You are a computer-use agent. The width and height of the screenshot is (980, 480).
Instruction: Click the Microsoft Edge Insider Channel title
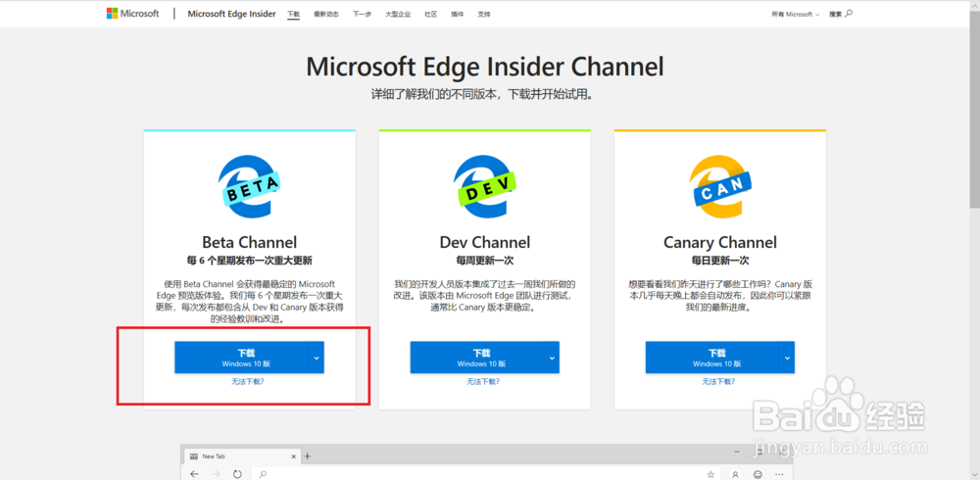[x=484, y=67]
